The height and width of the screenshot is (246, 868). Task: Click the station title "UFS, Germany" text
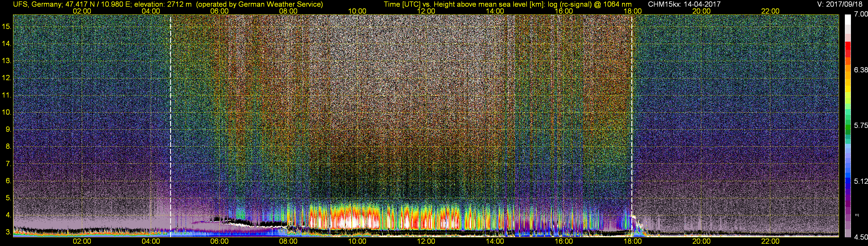37,4
